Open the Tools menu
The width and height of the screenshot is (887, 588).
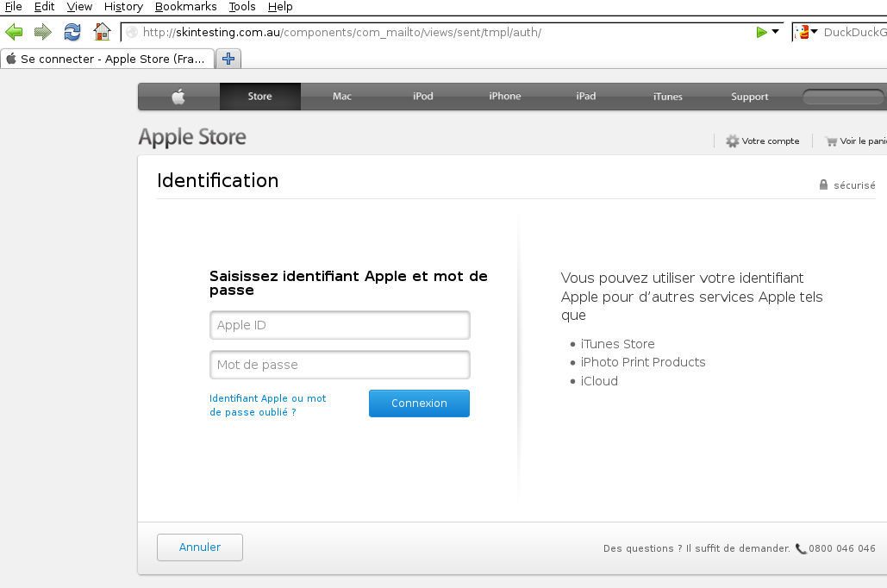pyautogui.click(x=242, y=7)
